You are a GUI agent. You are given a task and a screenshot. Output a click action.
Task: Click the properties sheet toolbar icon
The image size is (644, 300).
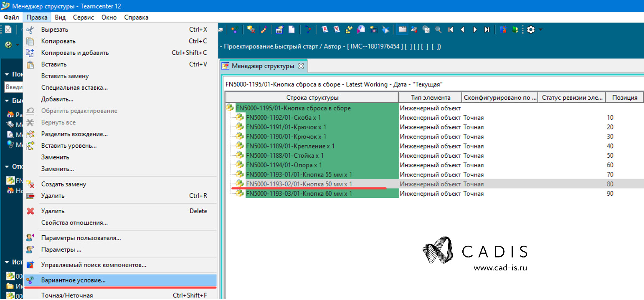[x=279, y=30]
